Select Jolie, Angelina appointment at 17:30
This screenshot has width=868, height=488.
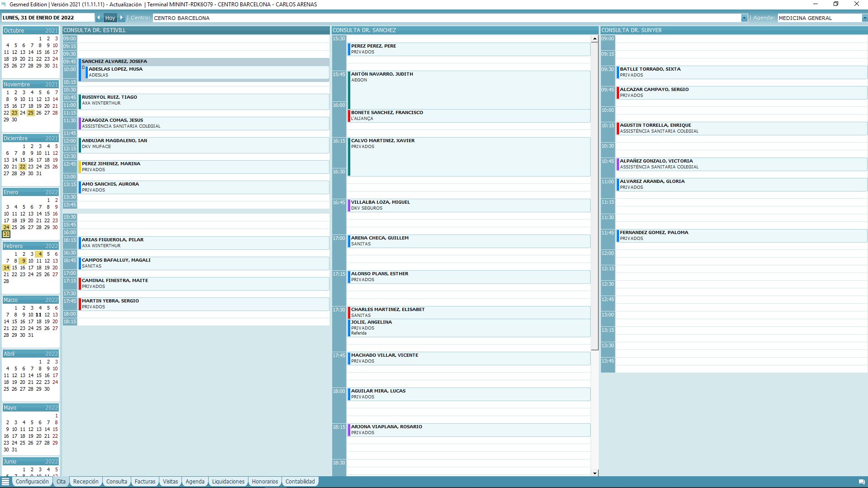pos(468,327)
